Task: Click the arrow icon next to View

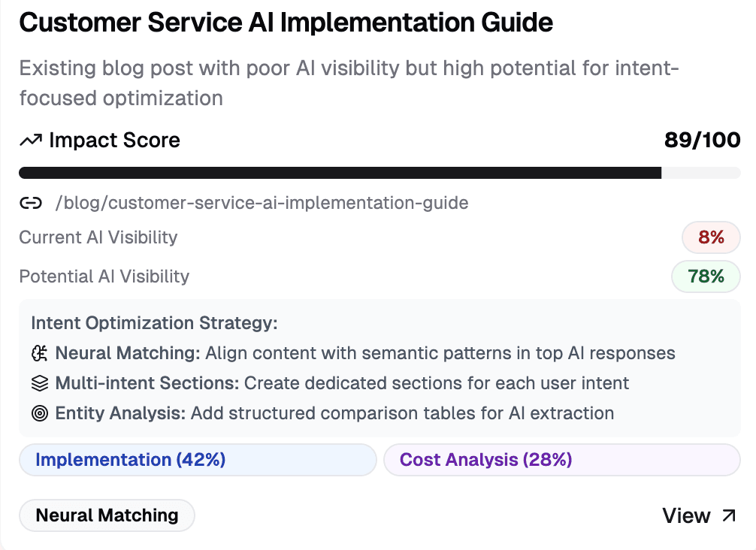Action: click(729, 515)
